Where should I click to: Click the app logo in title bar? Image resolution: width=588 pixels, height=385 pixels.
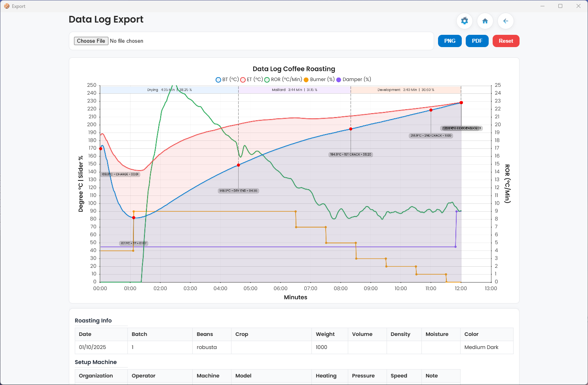pyautogui.click(x=7, y=6)
